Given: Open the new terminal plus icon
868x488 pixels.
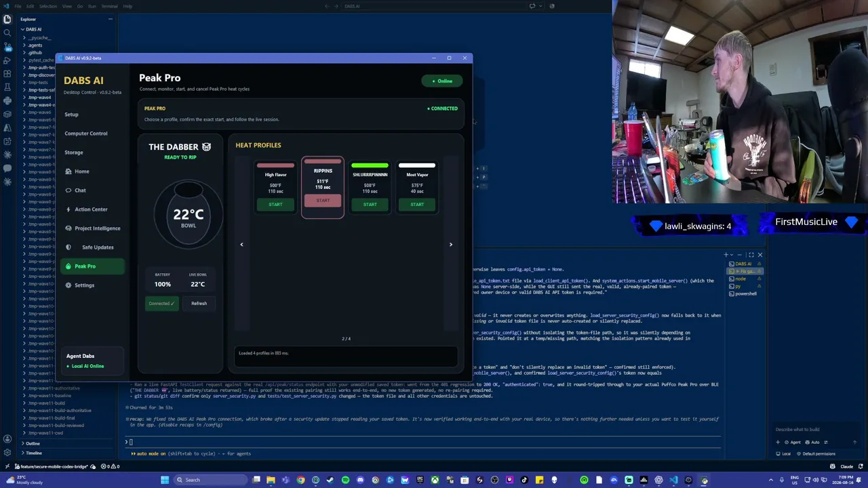Looking at the screenshot, I should pyautogui.click(x=726, y=255).
